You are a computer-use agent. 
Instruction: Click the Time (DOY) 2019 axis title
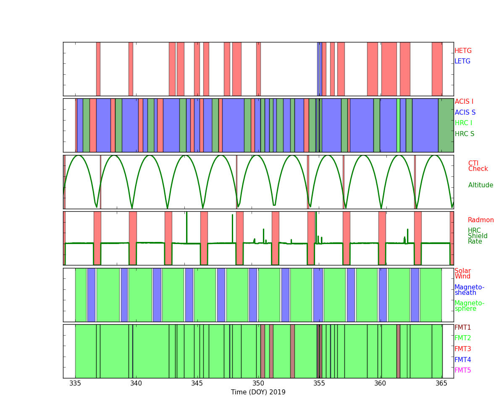click(258, 392)
